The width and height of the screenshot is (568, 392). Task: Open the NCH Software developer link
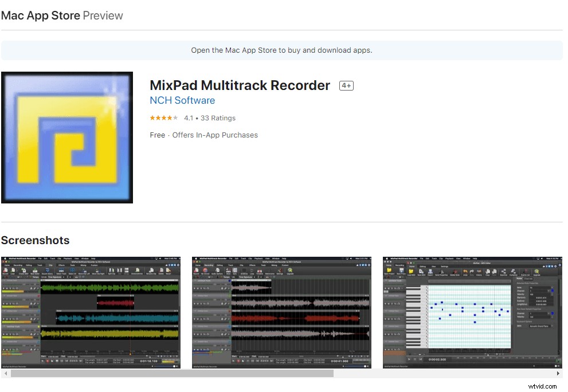pyautogui.click(x=182, y=100)
